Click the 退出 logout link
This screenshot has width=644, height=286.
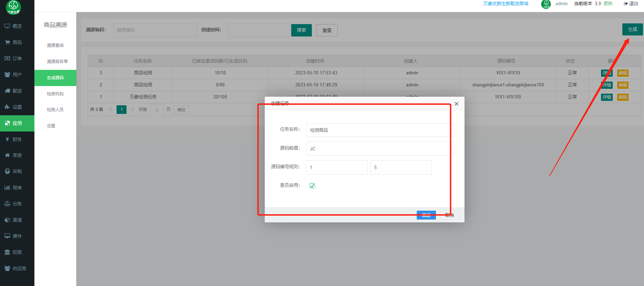point(631,4)
